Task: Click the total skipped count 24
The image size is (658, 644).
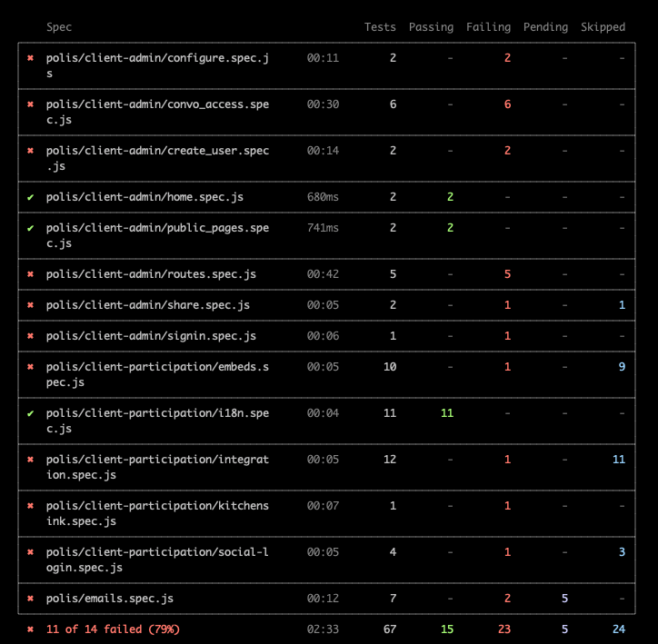Action: (x=619, y=629)
